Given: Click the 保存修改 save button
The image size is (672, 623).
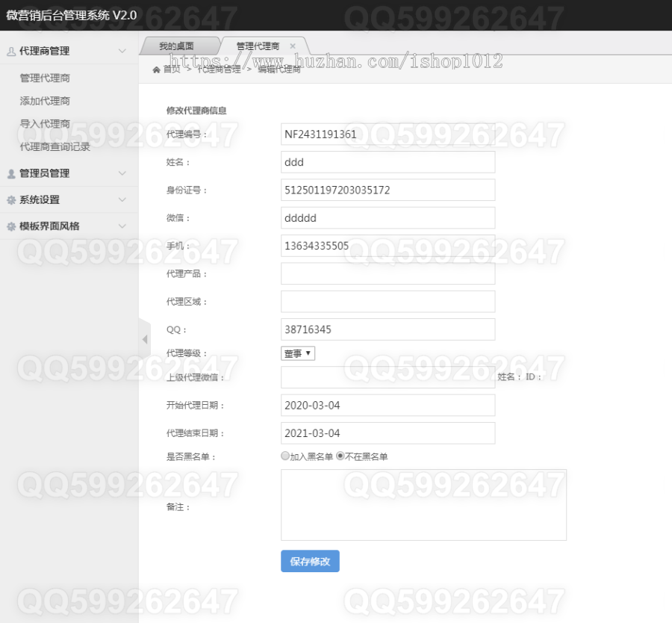Looking at the screenshot, I should point(310,561).
